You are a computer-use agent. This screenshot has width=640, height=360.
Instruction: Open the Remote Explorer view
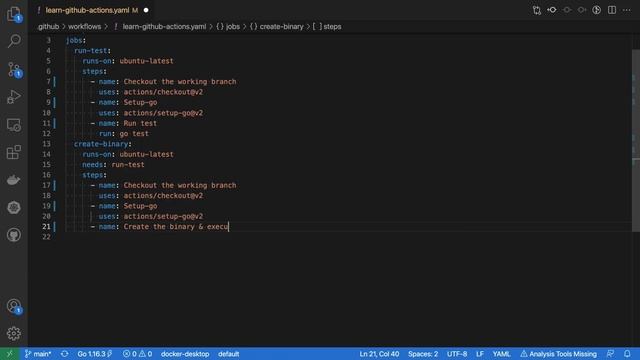[14, 125]
